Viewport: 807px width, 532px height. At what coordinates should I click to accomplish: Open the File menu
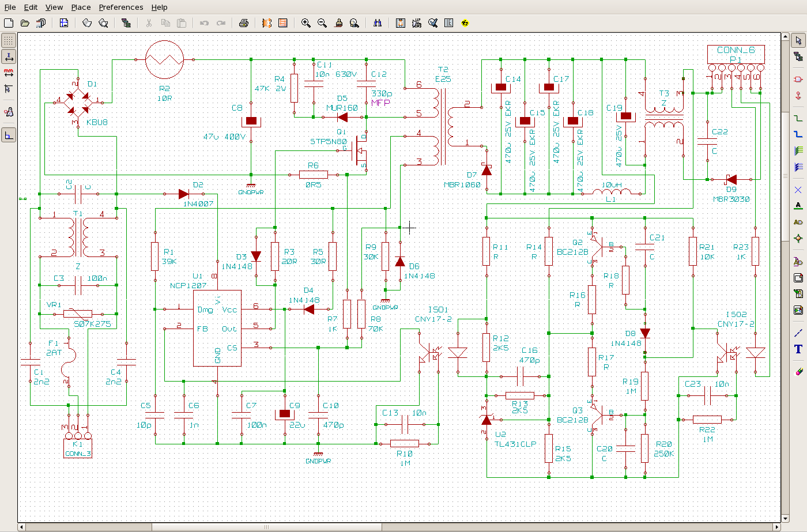(10, 7)
